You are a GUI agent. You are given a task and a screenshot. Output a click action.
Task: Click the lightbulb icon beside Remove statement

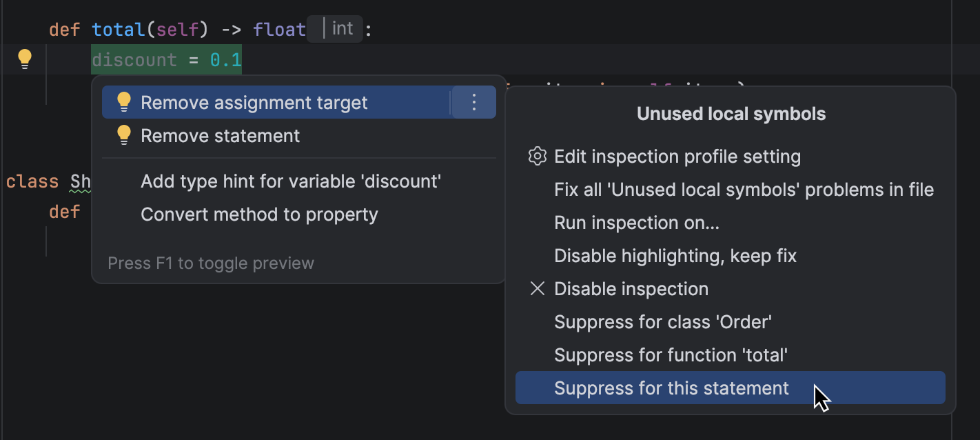[124, 135]
